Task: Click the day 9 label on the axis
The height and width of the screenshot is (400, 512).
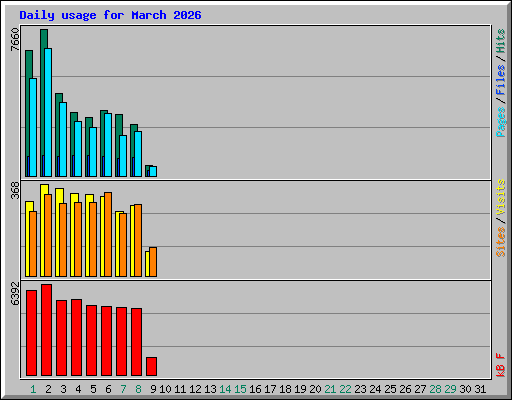Action: pyautogui.click(x=153, y=389)
